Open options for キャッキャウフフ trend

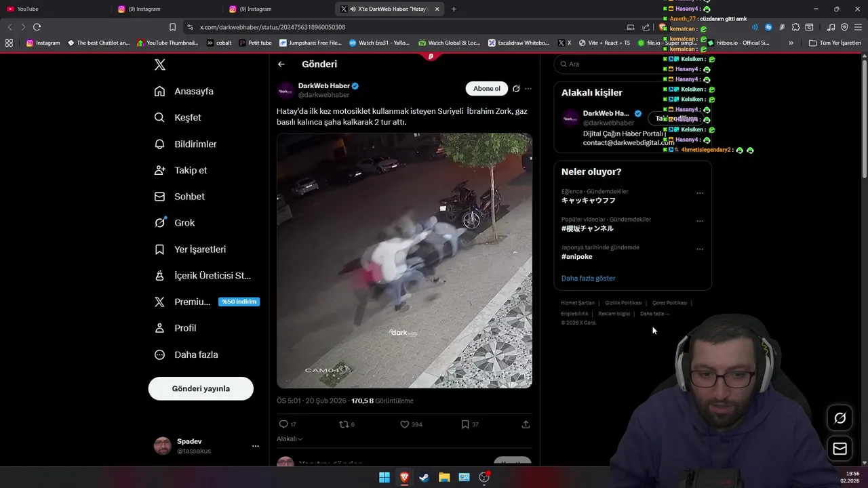(700, 193)
